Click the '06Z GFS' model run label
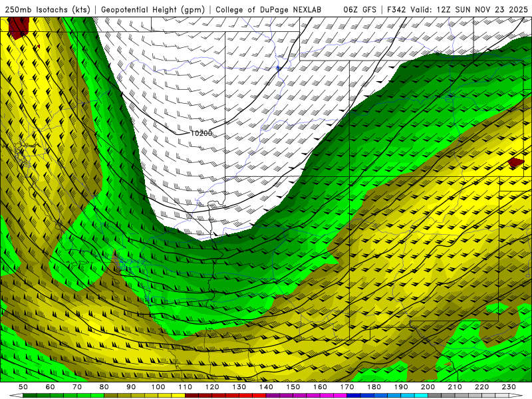532x399 pixels. tap(360, 9)
